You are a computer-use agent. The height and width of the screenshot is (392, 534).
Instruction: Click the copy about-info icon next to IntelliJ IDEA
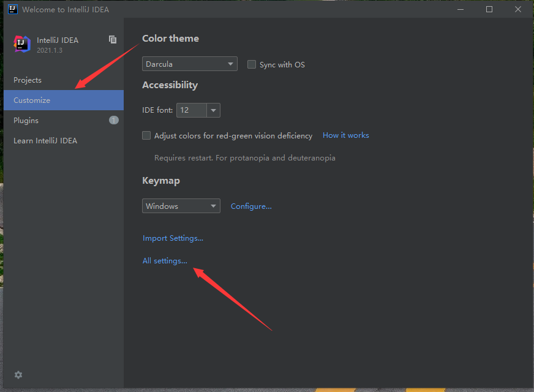[x=113, y=40]
